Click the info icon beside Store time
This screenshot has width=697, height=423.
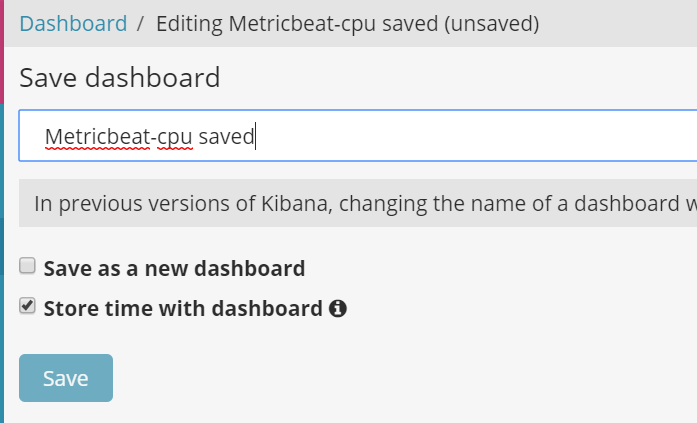[x=338, y=309]
